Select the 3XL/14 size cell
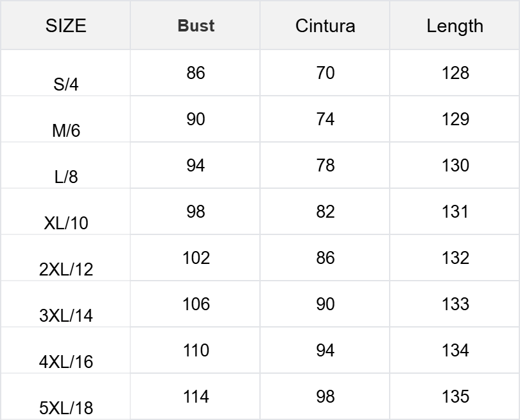The width and height of the screenshot is (520, 420). coord(65,315)
